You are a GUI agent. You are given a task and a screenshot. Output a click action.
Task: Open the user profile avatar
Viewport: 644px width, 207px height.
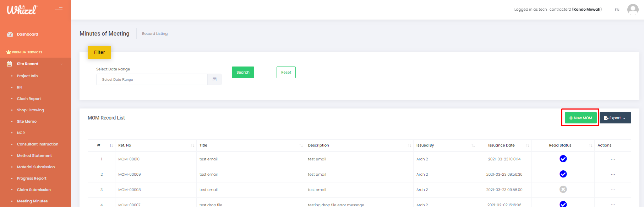click(x=633, y=10)
